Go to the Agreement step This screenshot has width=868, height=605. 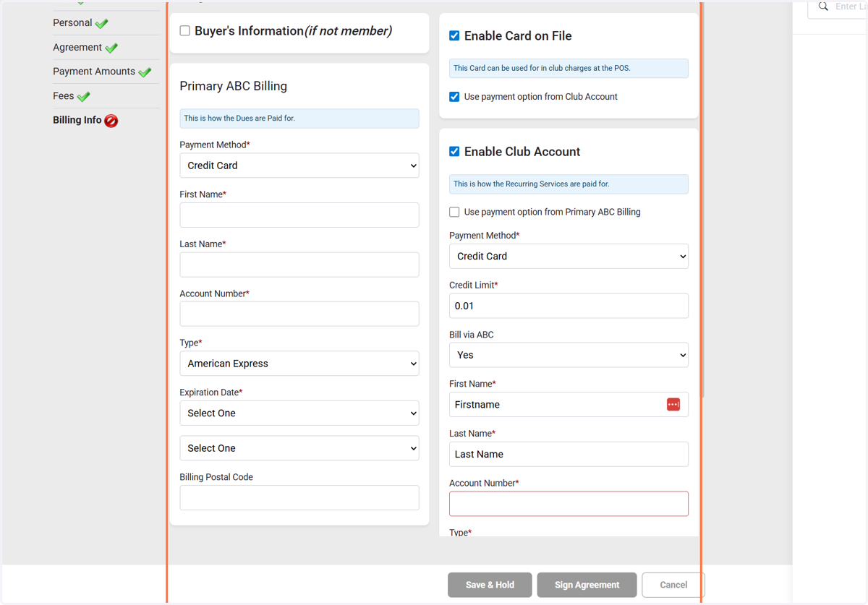[77, 48]
